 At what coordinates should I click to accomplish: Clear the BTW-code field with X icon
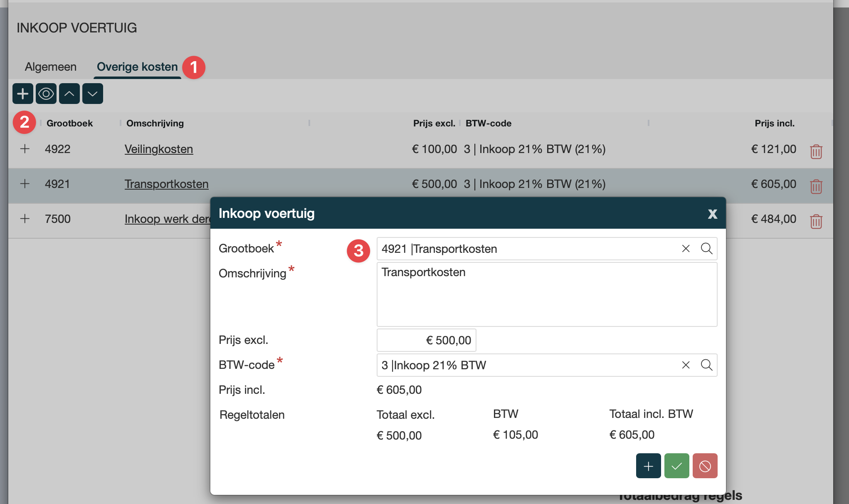[686, 365]
